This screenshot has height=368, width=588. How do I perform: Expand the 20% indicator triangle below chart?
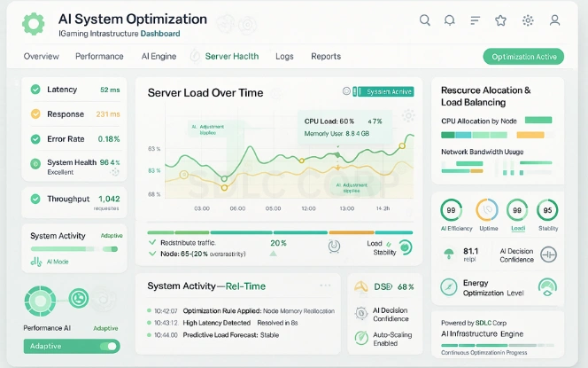click(273, 254)
